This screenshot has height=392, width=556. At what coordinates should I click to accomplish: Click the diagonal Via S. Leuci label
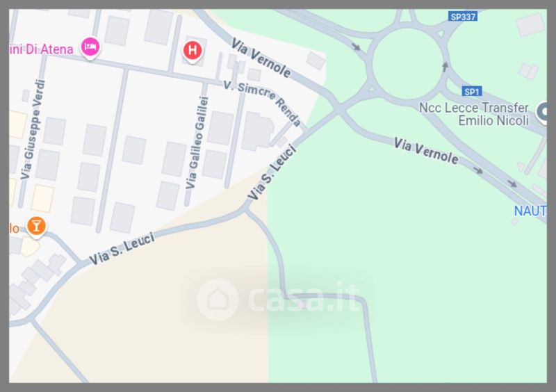click(272, 172)
